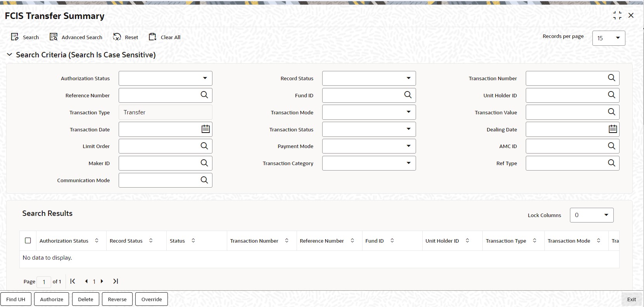Click the Authorize button

point(52,299)
